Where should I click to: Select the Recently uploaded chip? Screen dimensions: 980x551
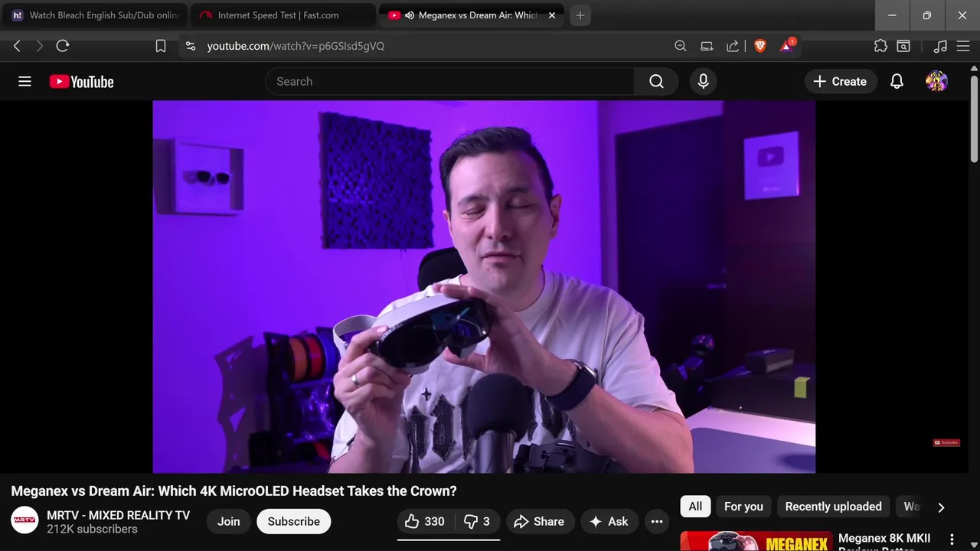coord(833,507)
